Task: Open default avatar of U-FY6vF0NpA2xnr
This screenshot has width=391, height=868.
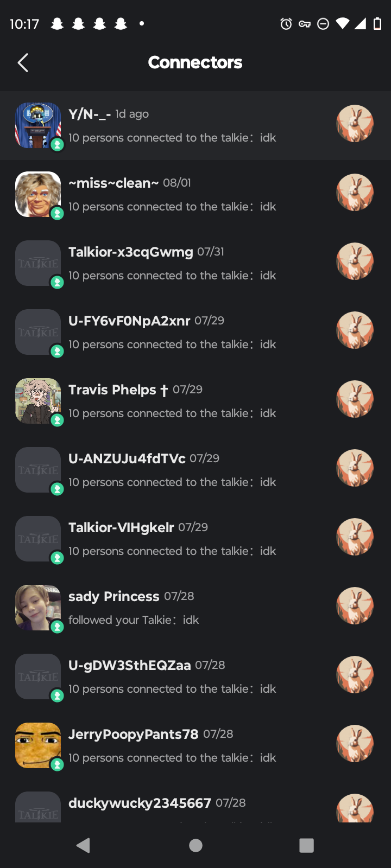Action: (x=38, y=332)
